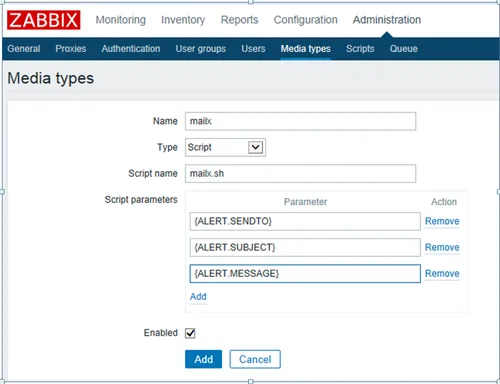The height and width of the screenshot is (384, 500).
Task: Open the Scripts tab
Action: pos(360,49)
